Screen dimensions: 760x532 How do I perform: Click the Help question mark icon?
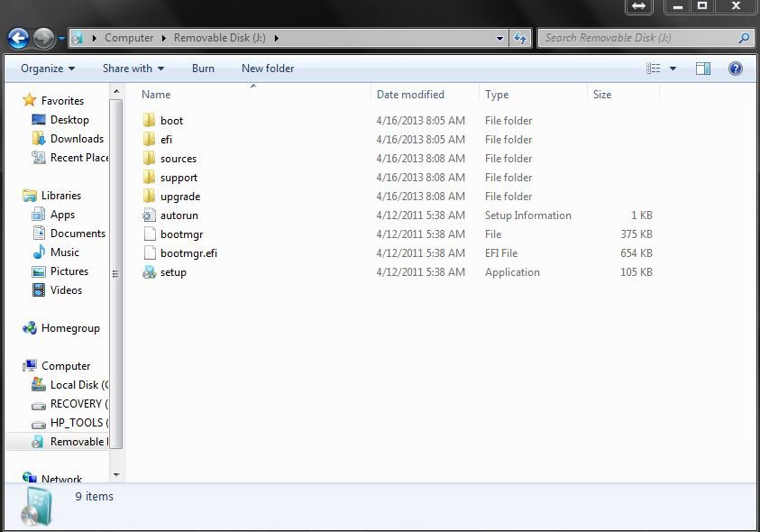click(736, 68)
